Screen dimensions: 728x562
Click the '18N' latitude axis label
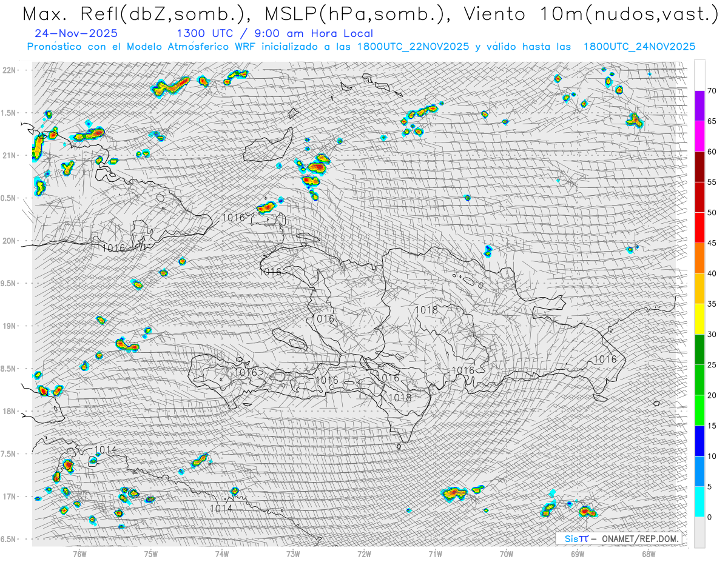pyautogui.click(x=10, y=411)
